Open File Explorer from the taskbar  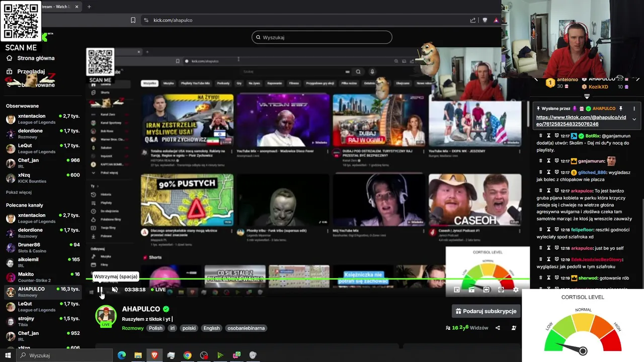[138, 355]
